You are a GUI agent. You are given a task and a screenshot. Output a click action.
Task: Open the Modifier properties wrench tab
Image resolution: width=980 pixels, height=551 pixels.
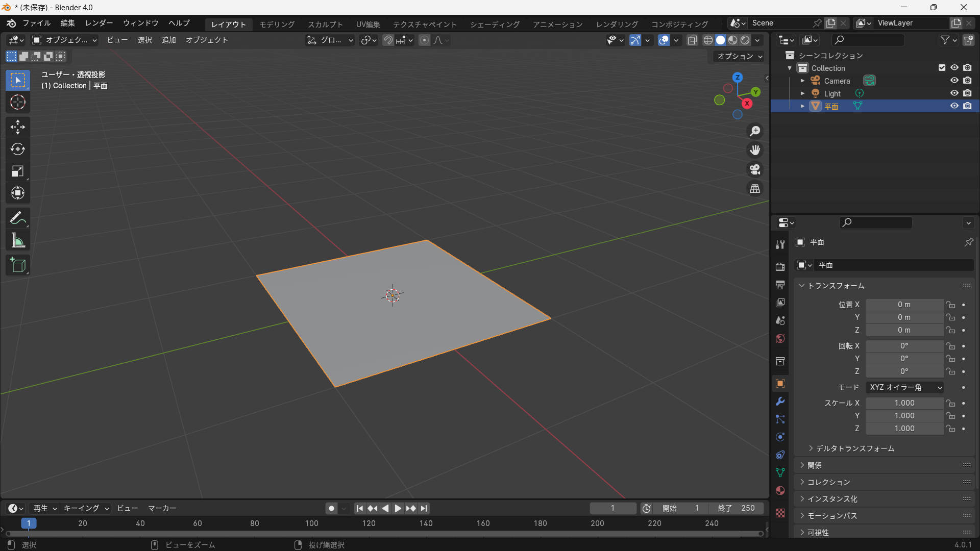click(x=780, y=402)
